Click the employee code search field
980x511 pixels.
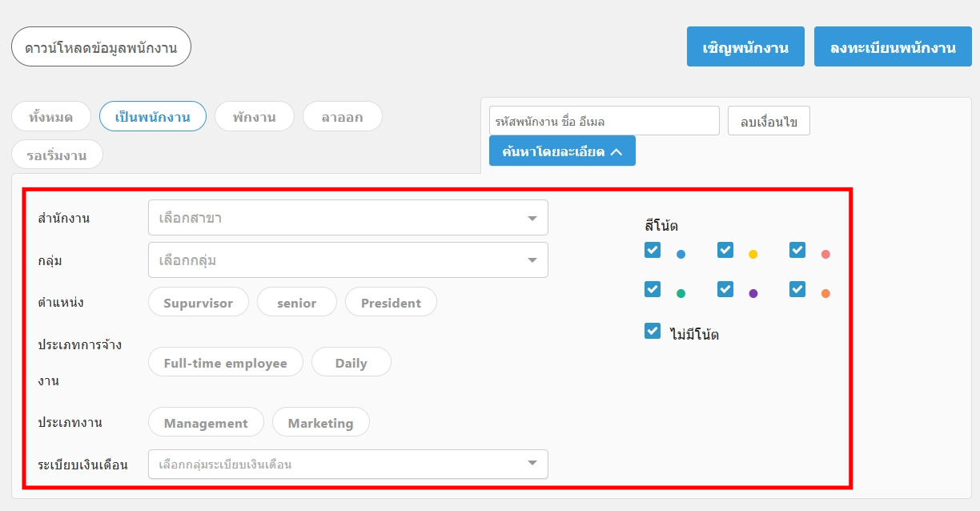click(604, 121)
